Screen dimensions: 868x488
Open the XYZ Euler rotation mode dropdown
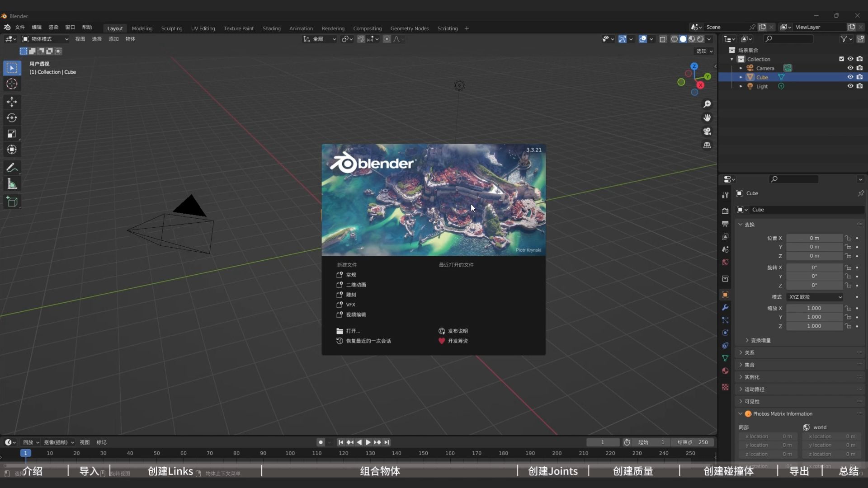point(815,297)
